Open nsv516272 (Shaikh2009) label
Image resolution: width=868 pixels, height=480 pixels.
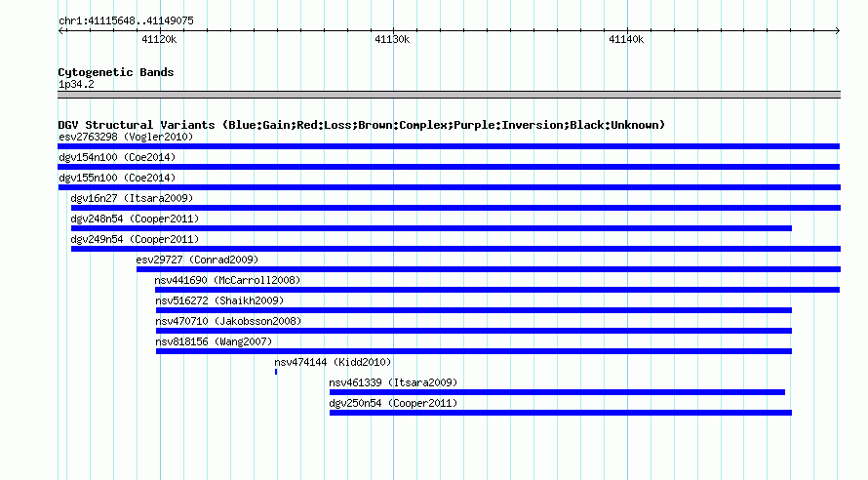click(219, 300)
